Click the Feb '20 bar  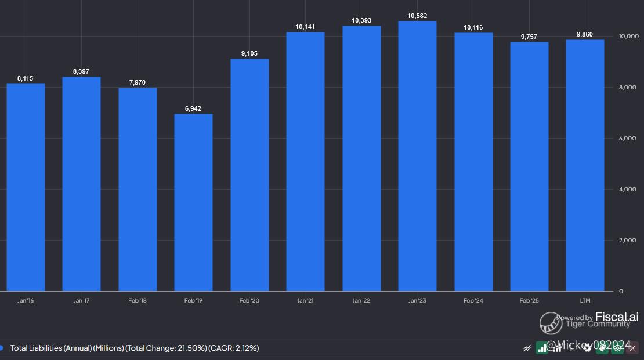(249, 175)
